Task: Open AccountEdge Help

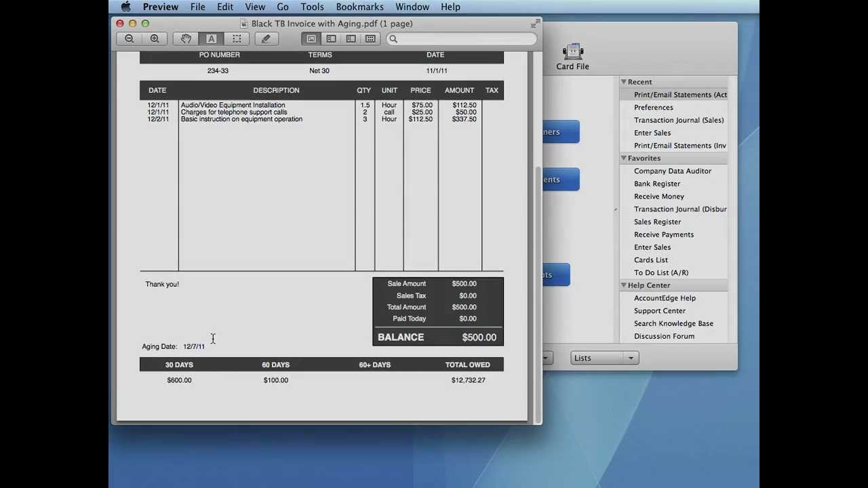Action: 665,298
